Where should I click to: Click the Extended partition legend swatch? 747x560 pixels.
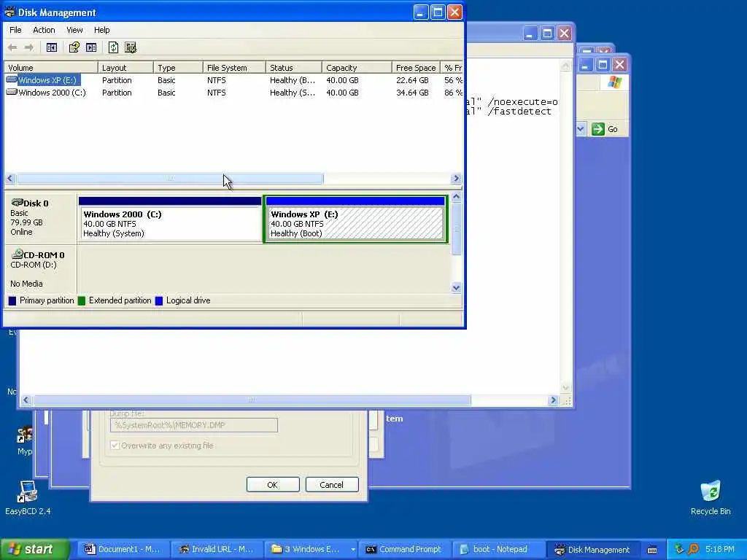(x=82, y=300)
